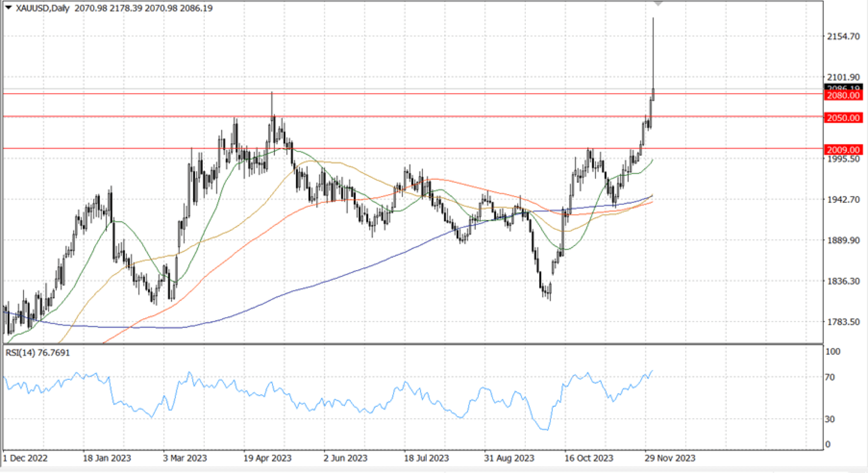Click the RSI 30 level label

(829, 419)
